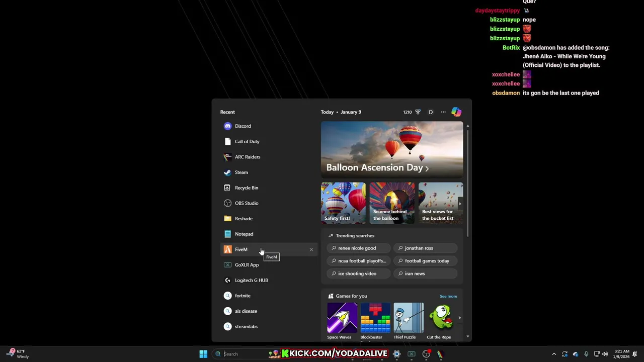Open the Reshade folder

(x=269, y=219)
